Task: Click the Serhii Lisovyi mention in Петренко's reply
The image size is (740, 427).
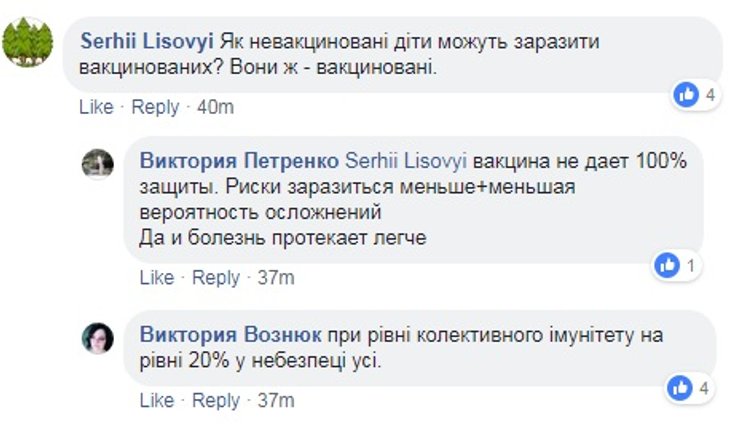Action: point(406,160)
